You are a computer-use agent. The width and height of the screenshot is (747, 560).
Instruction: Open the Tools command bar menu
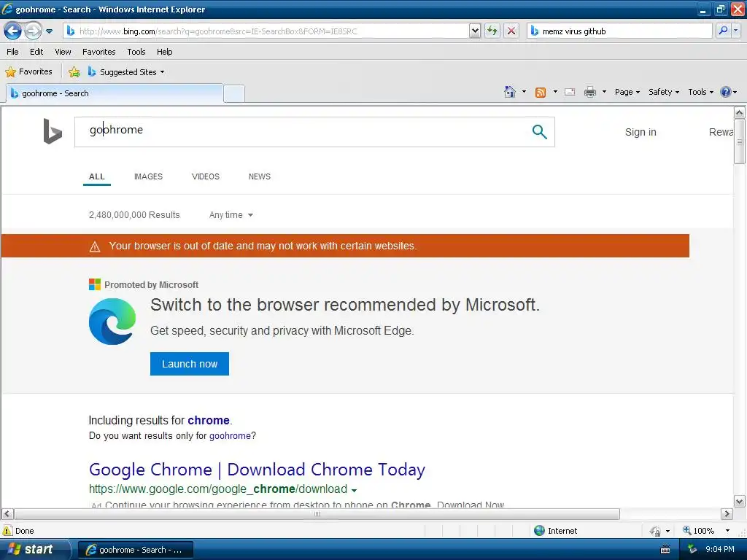[701, 92]
